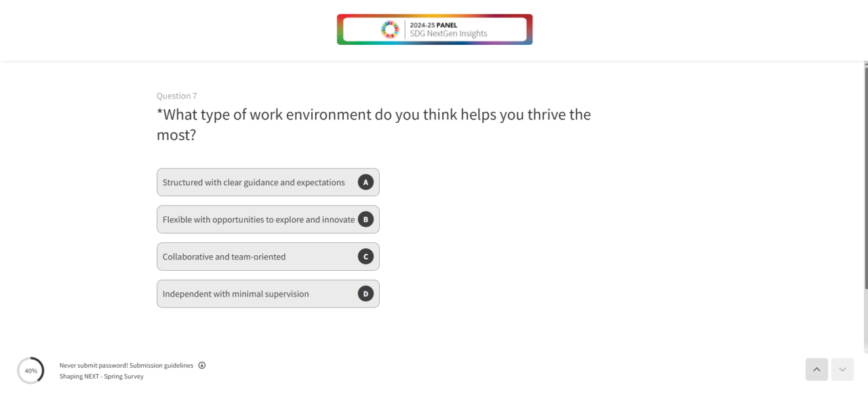This screenshot has width=868, height=393.
Task: Click "Shaping NEXT - Spring Survey" title
Action: (102, 376)
